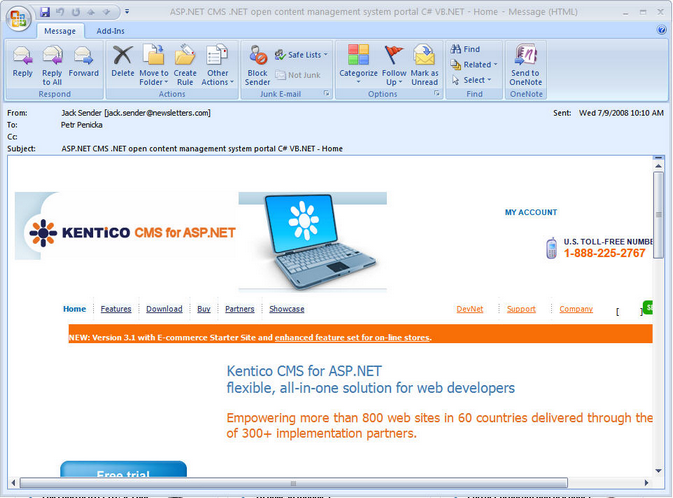673x498 pixels.
Task: Click recipient Petr Penicka
Action: point(82,125)
